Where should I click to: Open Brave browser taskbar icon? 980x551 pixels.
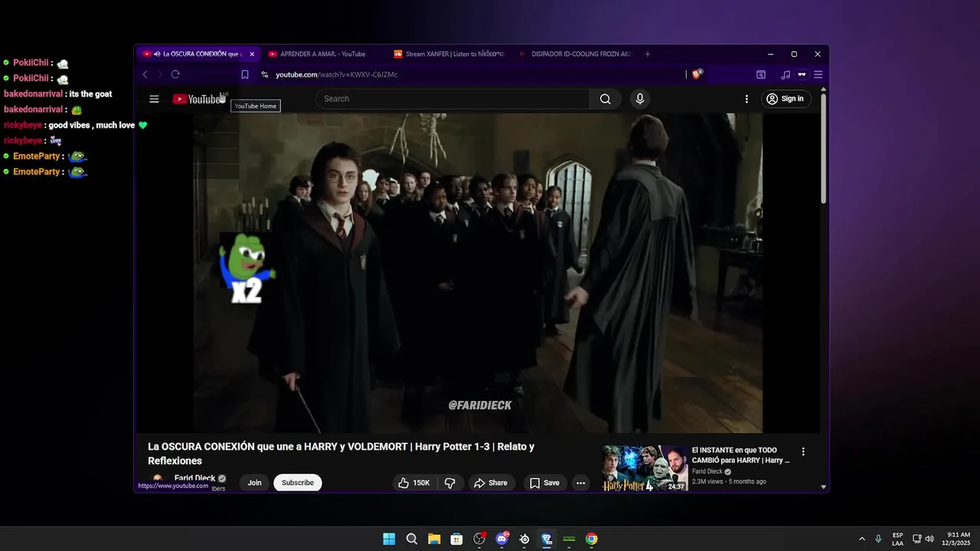point(547,539)
